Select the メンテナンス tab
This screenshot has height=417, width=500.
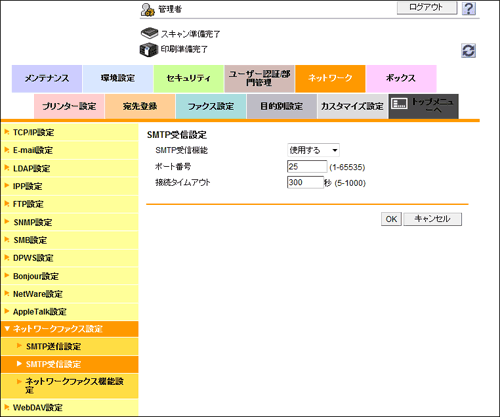point(47,79)
